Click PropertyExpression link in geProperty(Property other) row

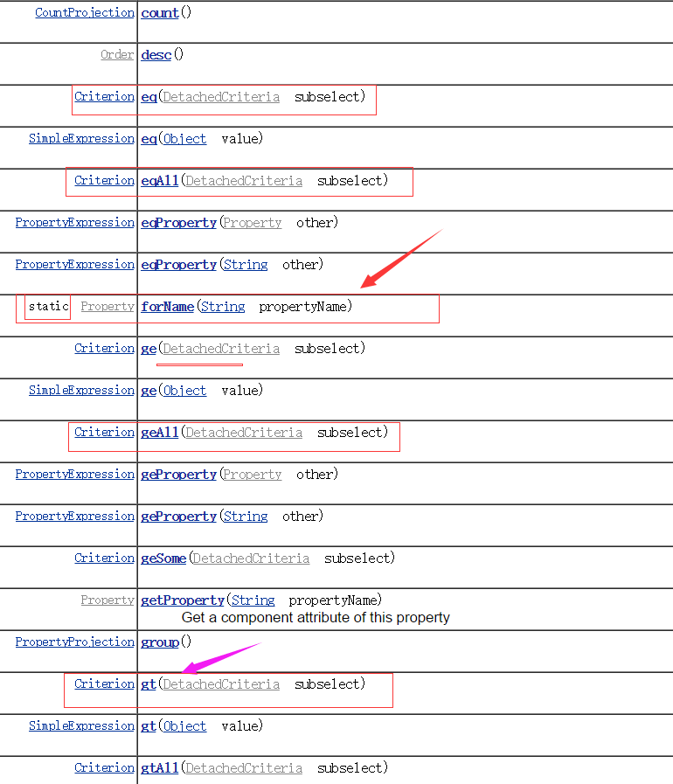(x=75, y=475)
